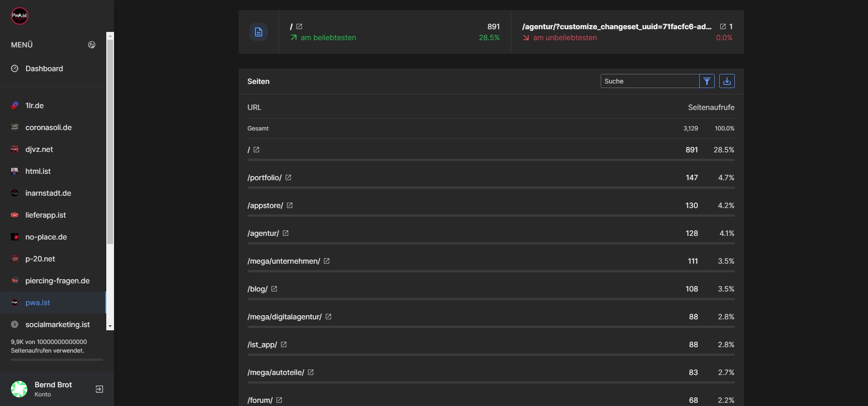Viewport: 868px width, 406px height.
Task: Open external link for least popular page
Action: click(722, 26)
